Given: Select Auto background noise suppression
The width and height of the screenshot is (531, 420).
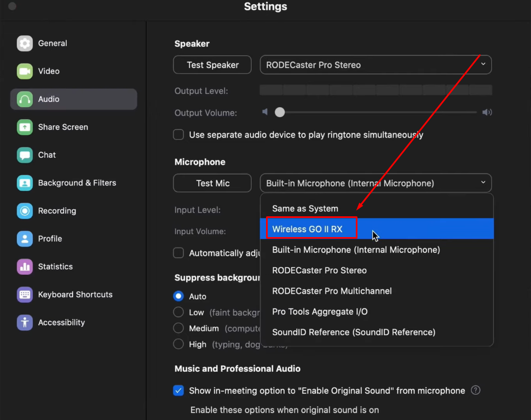Looking at the screenshot, I should 178,296.
